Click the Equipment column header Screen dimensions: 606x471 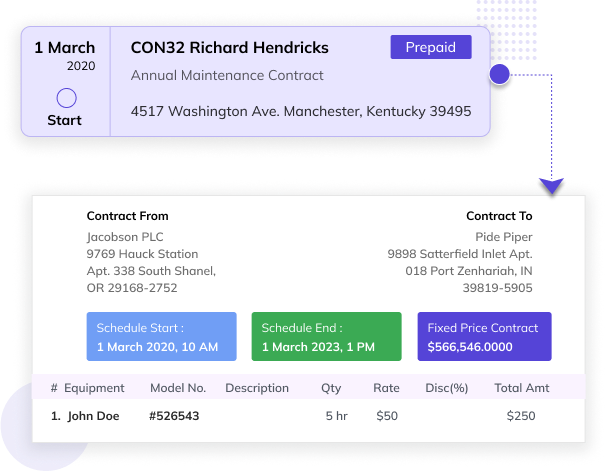click(x=95, y=388)
